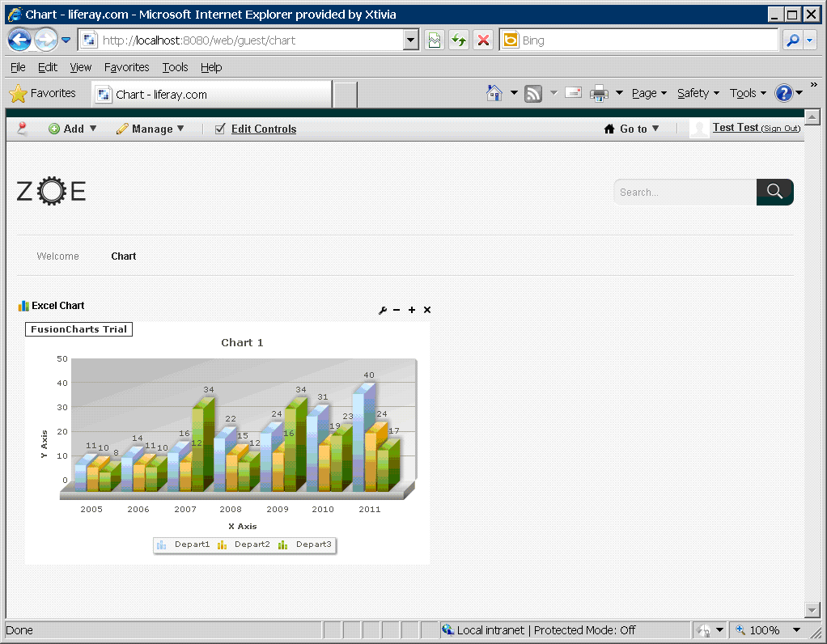Toggle the Edit Controls checkbox
This screenshot has width=827, height=644.
click(220, 129)
